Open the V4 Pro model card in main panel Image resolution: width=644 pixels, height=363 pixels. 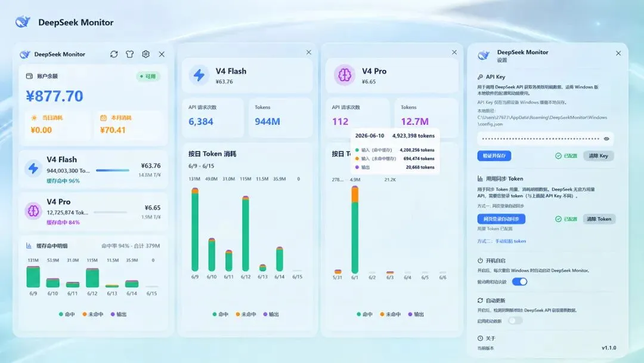click(x=93, y=211)
